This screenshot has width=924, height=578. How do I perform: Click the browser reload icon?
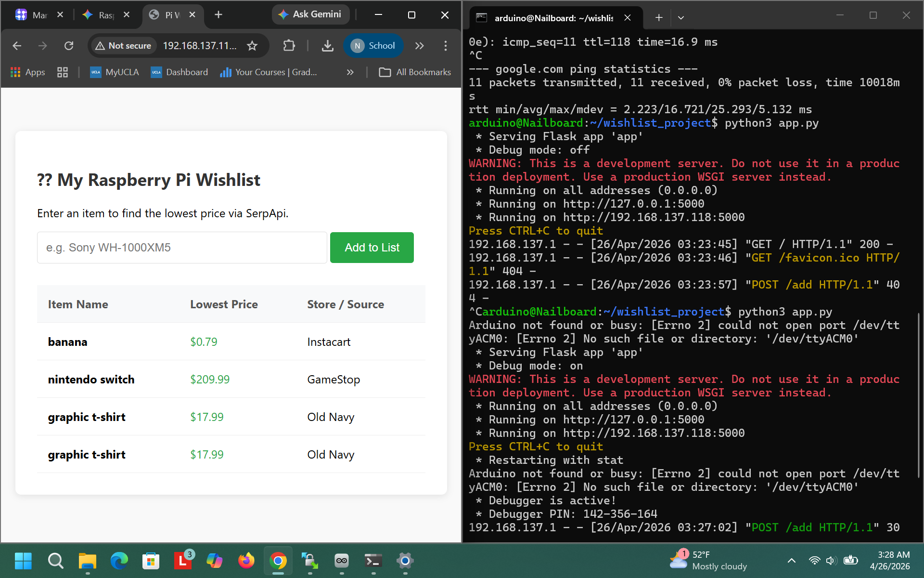coord(69,46)
